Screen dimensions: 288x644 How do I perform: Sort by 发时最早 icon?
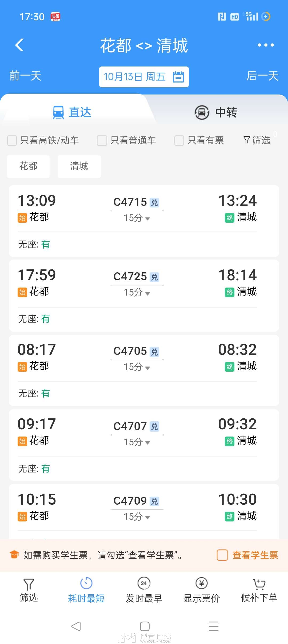[x=144, y=583]
